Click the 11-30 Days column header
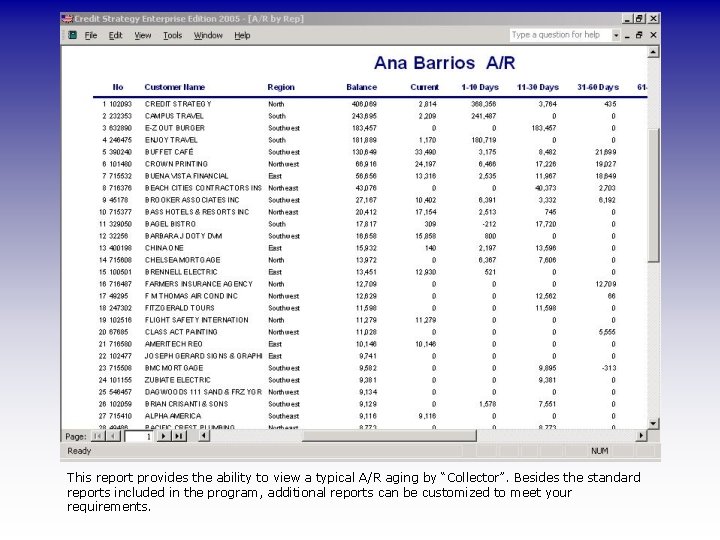Screen dimensions: 720x540 (x=538, y=87)
